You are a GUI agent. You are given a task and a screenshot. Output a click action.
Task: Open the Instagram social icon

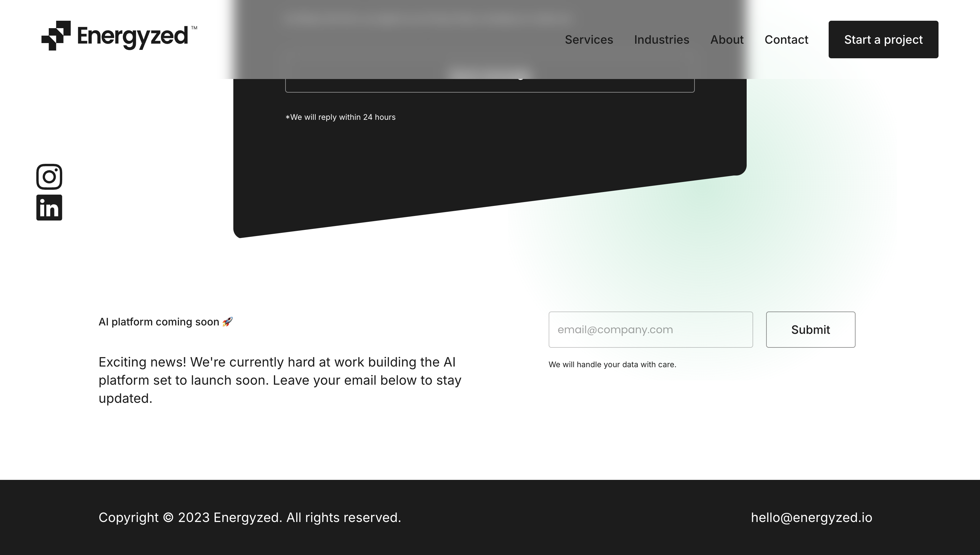49,177
